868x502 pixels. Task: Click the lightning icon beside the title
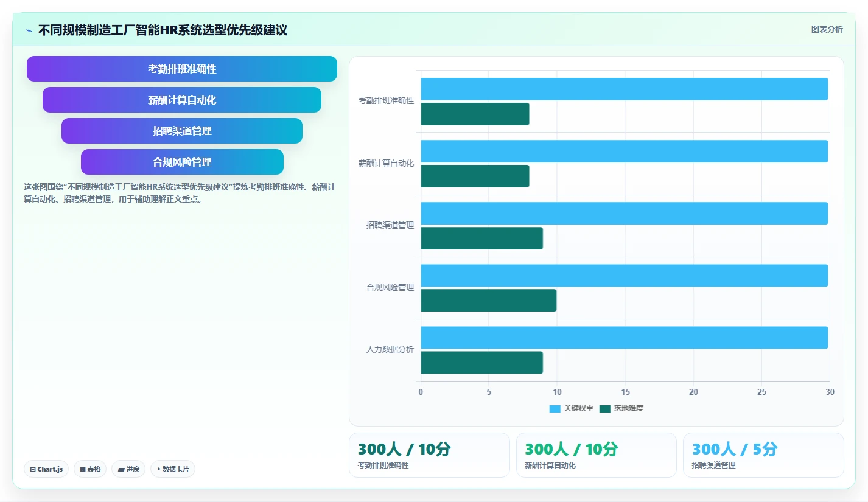[x=29, y=30]
